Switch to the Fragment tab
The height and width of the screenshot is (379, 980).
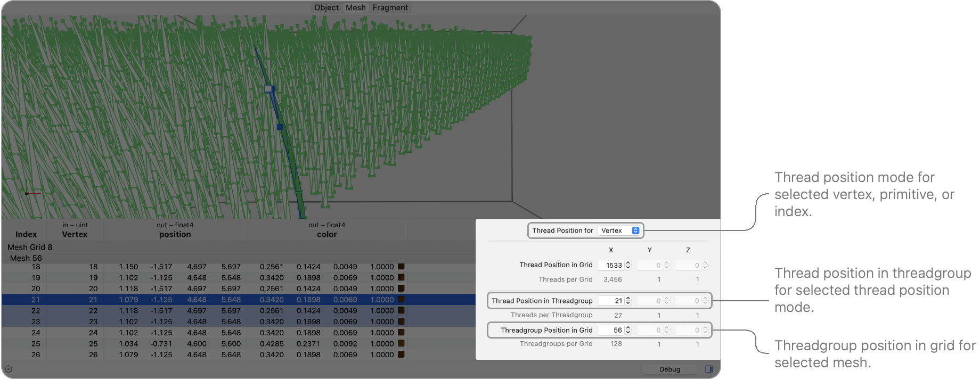pyautogui.click(x=390, y=7)
